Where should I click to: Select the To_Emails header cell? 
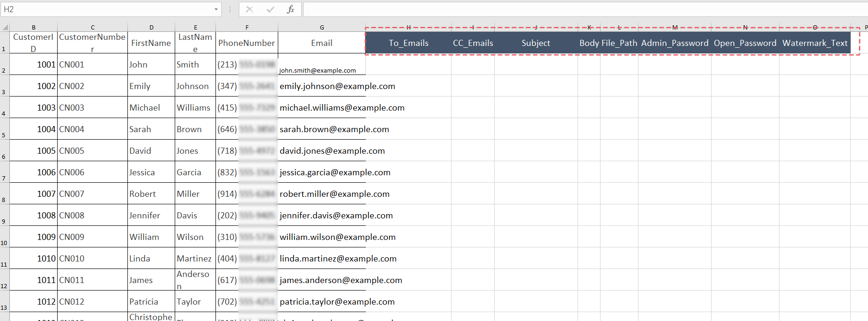(408, 43)
